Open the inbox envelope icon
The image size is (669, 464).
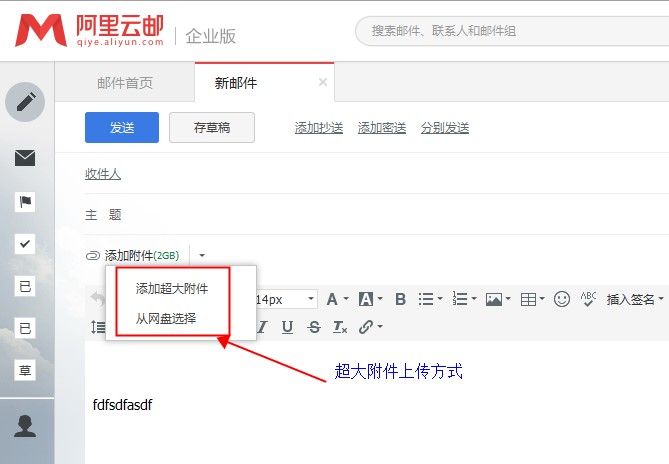tap(25, 158)
